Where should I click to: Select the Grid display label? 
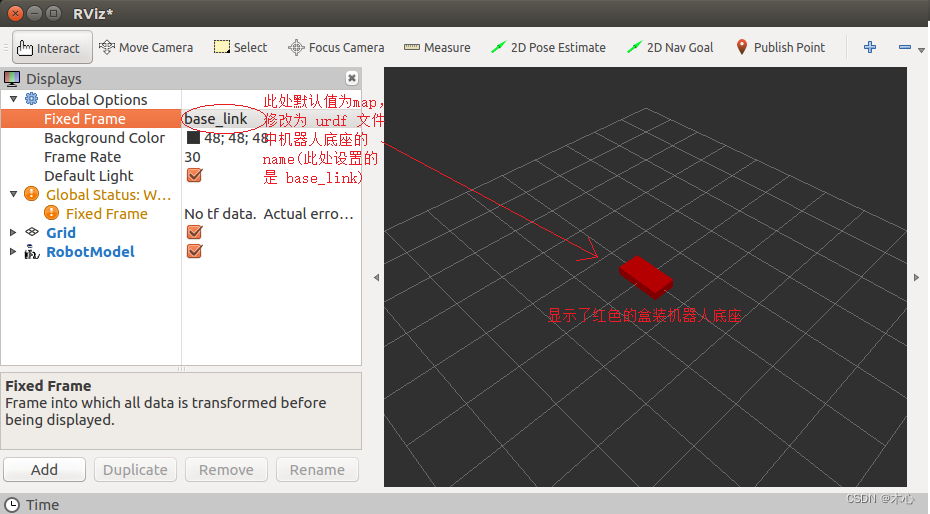[61, 233]
